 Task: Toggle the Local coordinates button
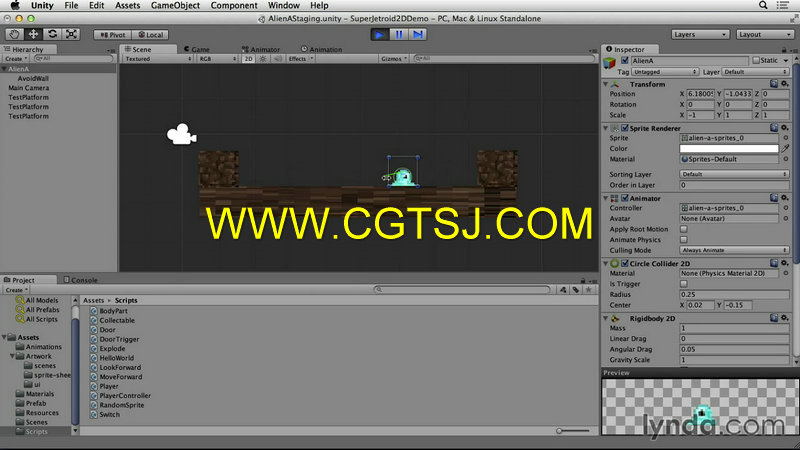(x=151, y=35)
